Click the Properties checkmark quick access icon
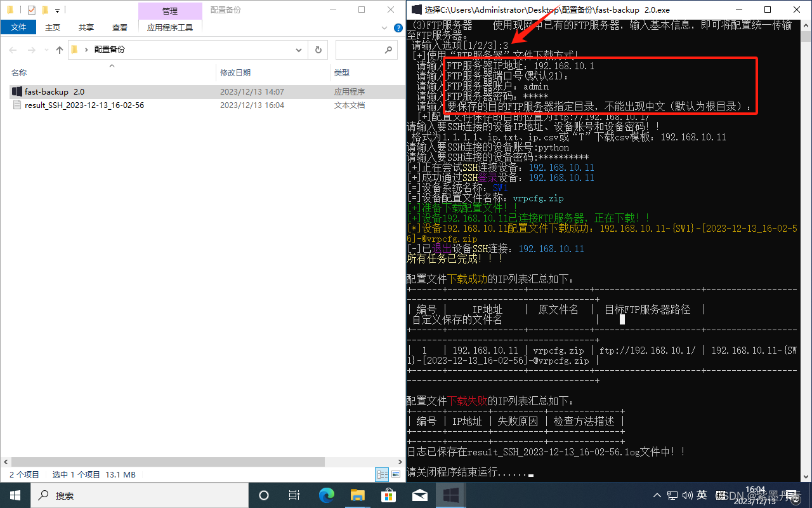Viewport: 812px width, 508px height. pyautogui.click(x=31, y=10)
